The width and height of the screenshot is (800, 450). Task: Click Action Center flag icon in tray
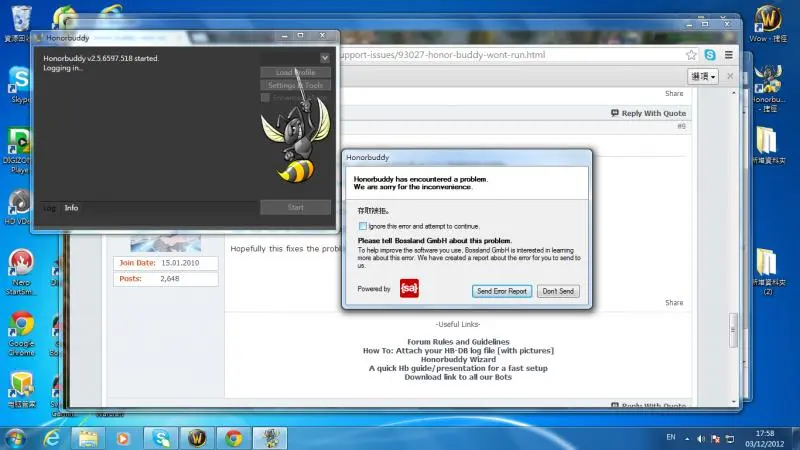pos(715,439)
